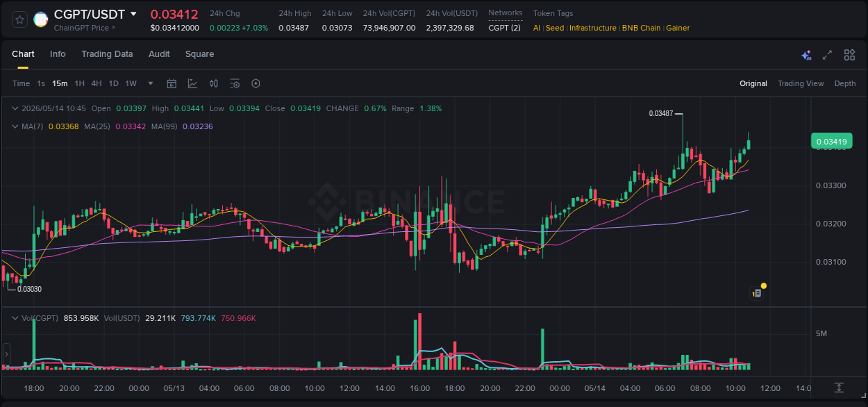The height and width of the screenshot is (407, 868).
Task: Switch to Original chart view
Action: click(x=753, y=83)
